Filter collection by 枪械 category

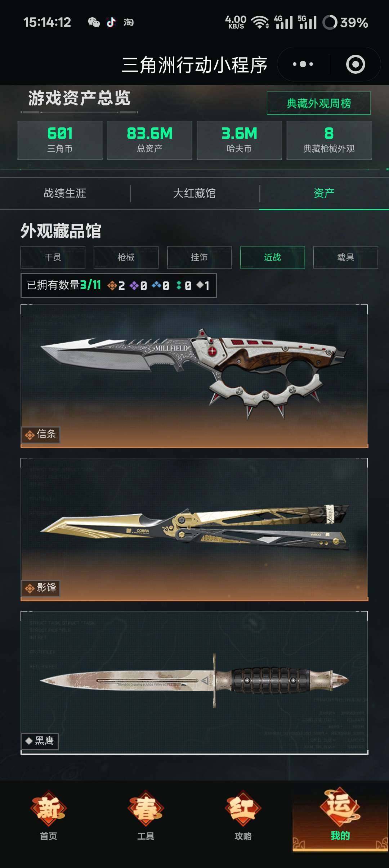pyautogui.click(x=126, y=257)
